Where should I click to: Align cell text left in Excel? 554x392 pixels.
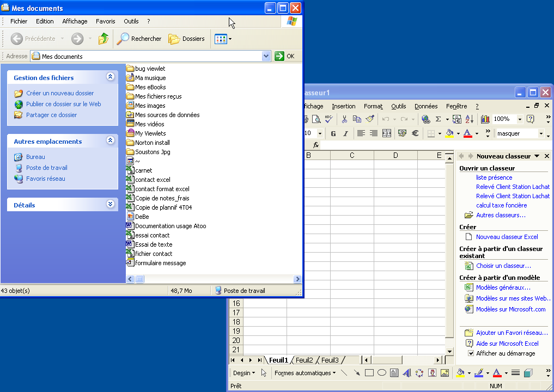click(x=361, y=133)
